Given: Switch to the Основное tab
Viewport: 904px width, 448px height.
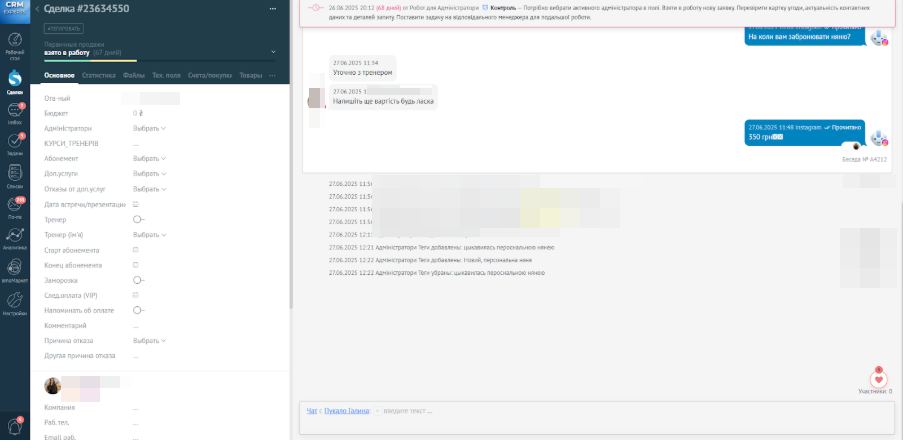Looking at the screenshot, I should coord(59,76).
